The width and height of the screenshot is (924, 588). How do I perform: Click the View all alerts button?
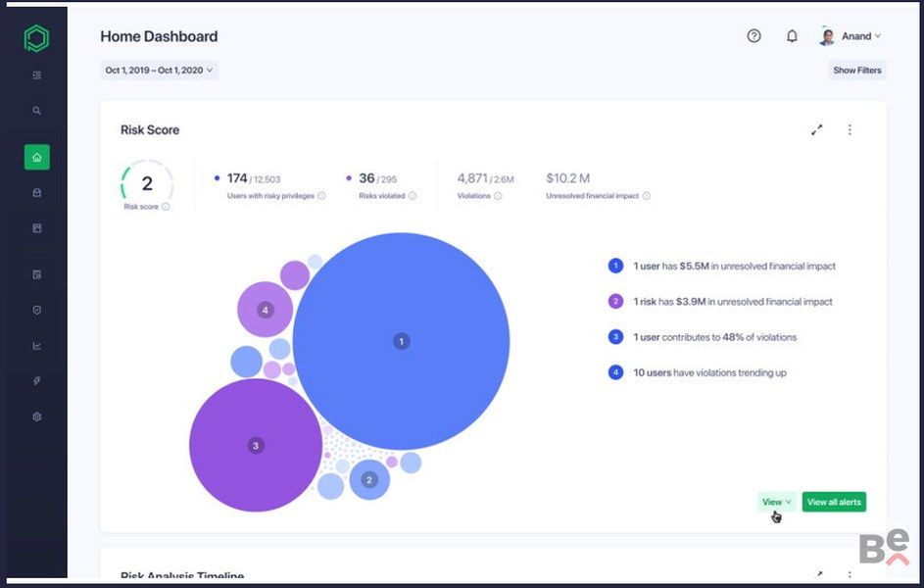pos(834,502)
